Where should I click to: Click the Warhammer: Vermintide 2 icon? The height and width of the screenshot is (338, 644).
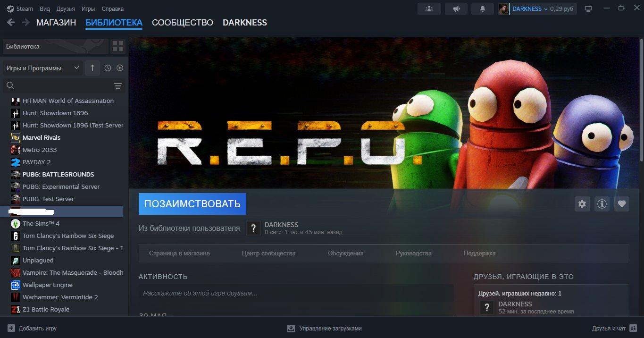point(15,297)
